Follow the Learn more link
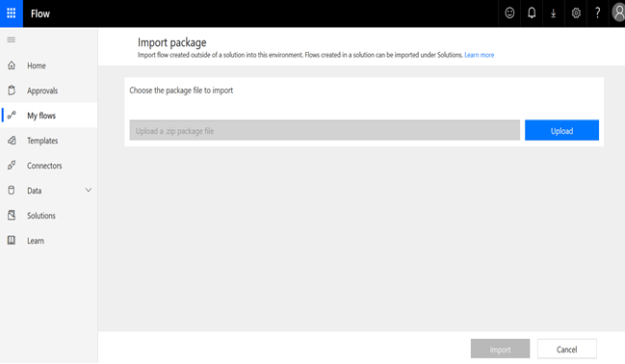 click(x=480, y=55)
